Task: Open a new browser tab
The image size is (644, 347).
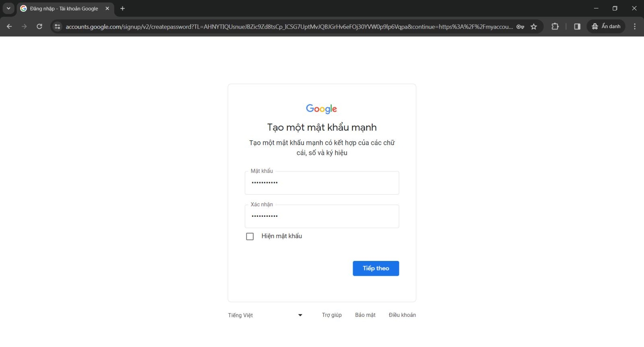Action: (x=123, y=8)
